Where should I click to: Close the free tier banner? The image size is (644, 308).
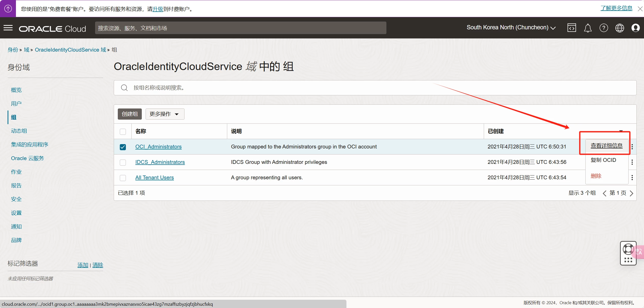tap(640, 9)
